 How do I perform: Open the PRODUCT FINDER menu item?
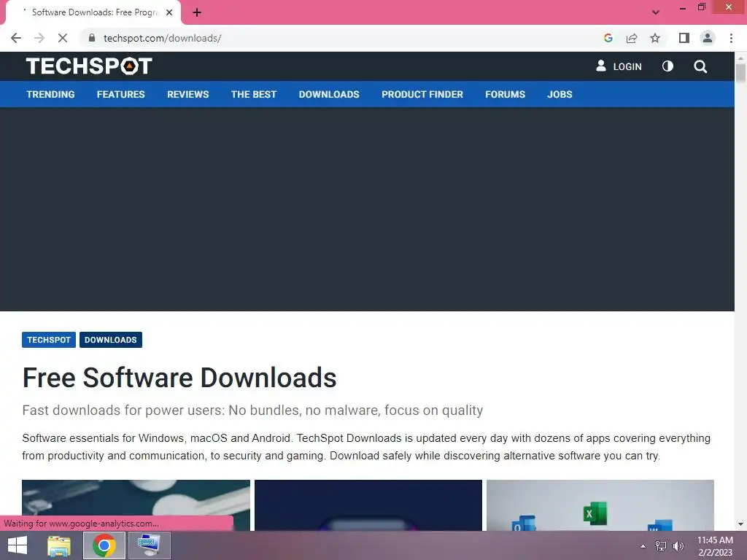[422, 94]
